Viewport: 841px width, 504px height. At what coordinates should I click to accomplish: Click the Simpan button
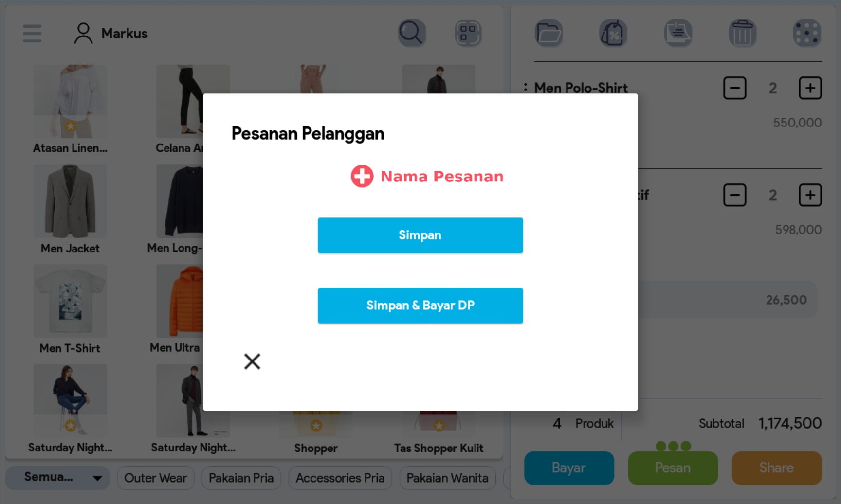420,235
